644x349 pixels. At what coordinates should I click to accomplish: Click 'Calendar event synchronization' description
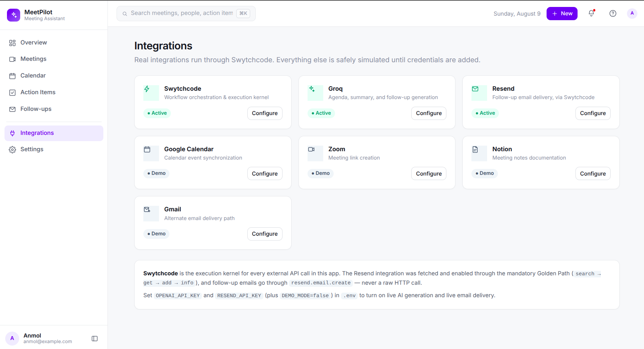tap(203, 158)
